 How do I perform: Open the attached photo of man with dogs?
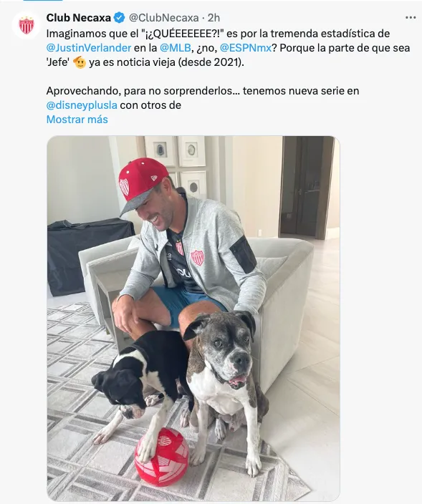tap(193, 318)
